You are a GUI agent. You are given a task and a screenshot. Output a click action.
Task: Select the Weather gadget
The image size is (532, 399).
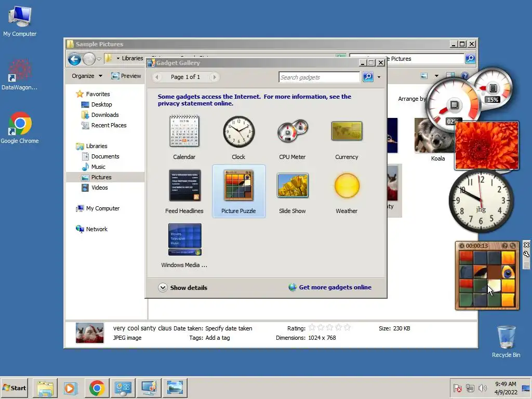coord(347,191)
